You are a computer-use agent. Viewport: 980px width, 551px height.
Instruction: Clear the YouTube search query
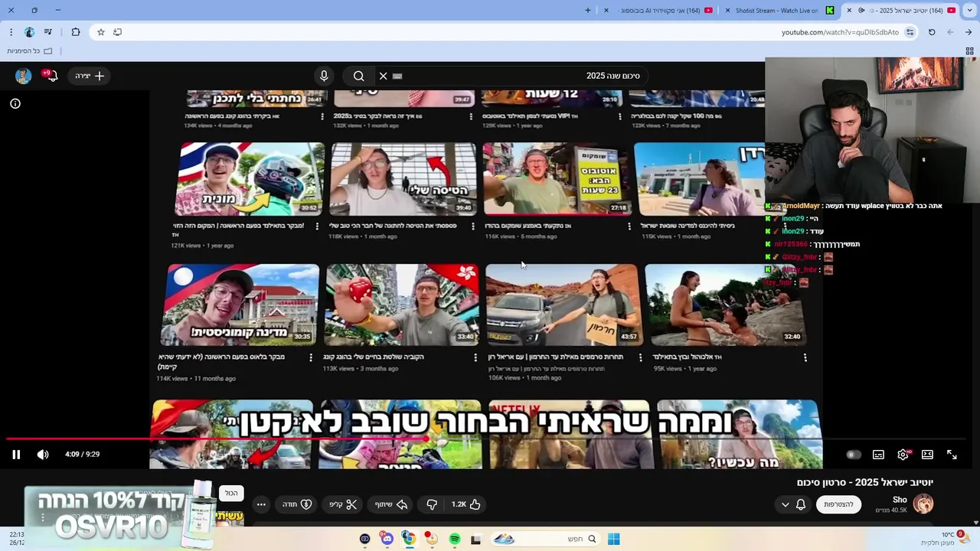(383, 76)
